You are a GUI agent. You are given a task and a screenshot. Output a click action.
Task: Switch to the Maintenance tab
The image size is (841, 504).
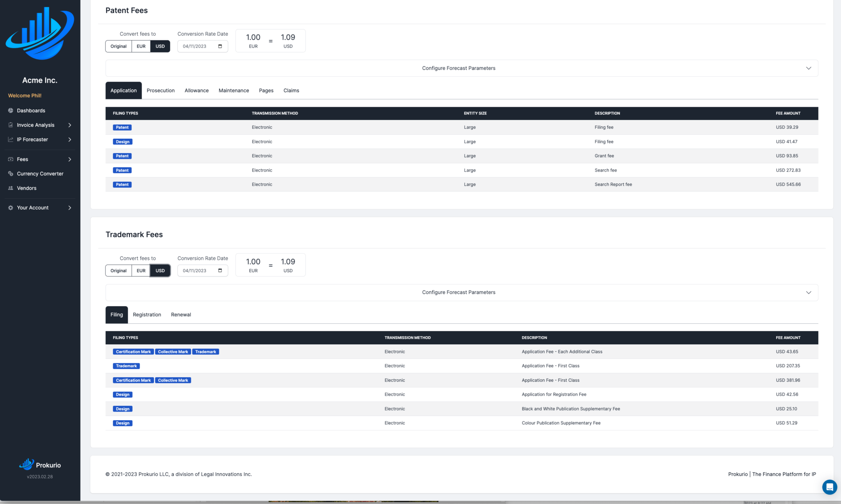tap(234, 90)
